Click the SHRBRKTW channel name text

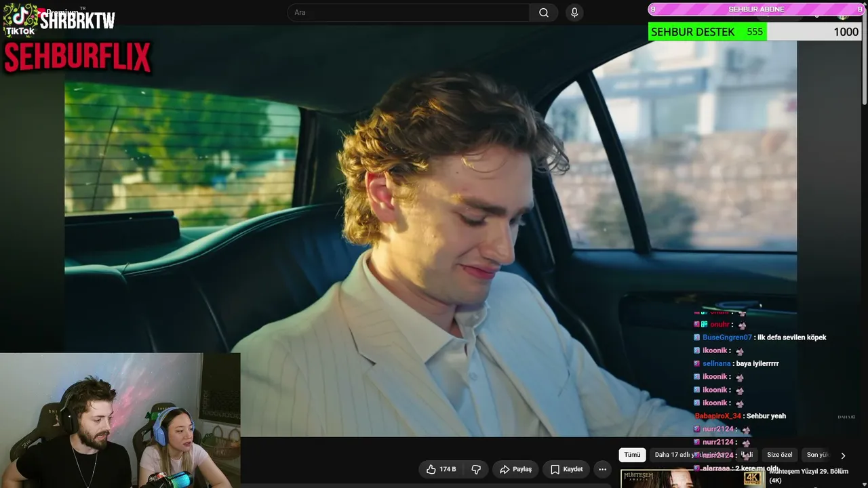[77, 21]
